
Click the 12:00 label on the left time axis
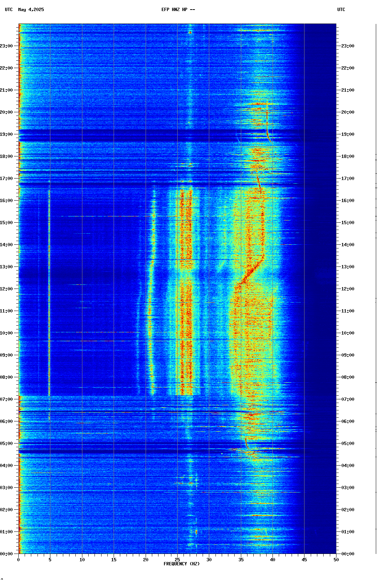pos(6,289)
